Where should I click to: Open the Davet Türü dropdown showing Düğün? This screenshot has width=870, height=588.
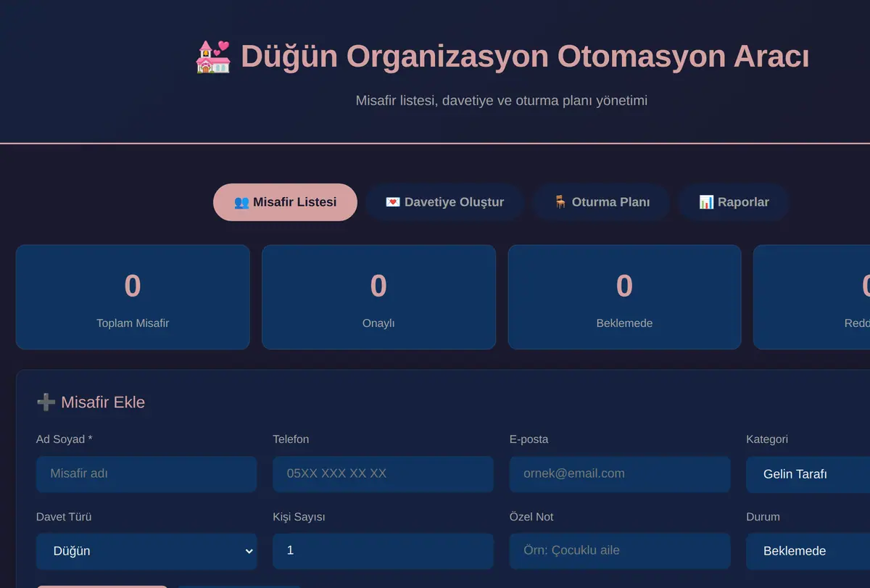pos(146,551)
